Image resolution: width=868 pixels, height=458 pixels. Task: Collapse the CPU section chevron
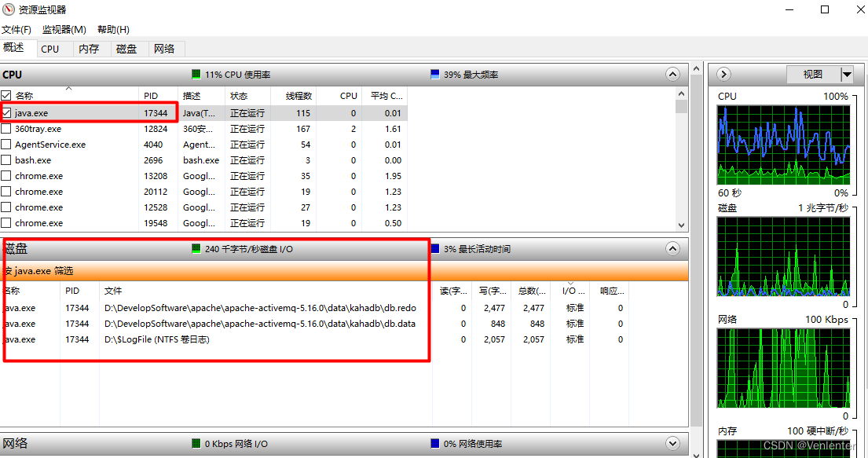tap(672, 74)
